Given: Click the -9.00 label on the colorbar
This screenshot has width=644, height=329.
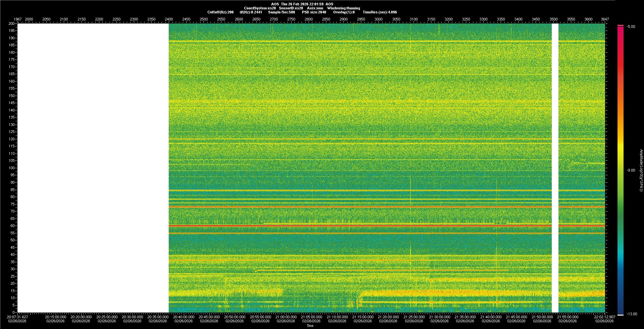Looking at the screenshot, I should [631, 170].
